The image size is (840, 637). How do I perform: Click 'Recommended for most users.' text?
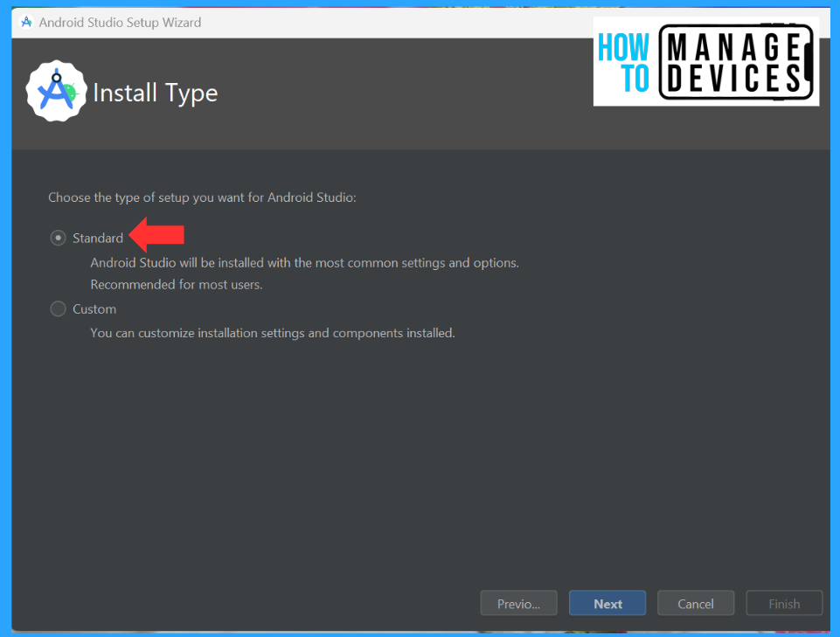pyautogui.click(x=177, y=285)
